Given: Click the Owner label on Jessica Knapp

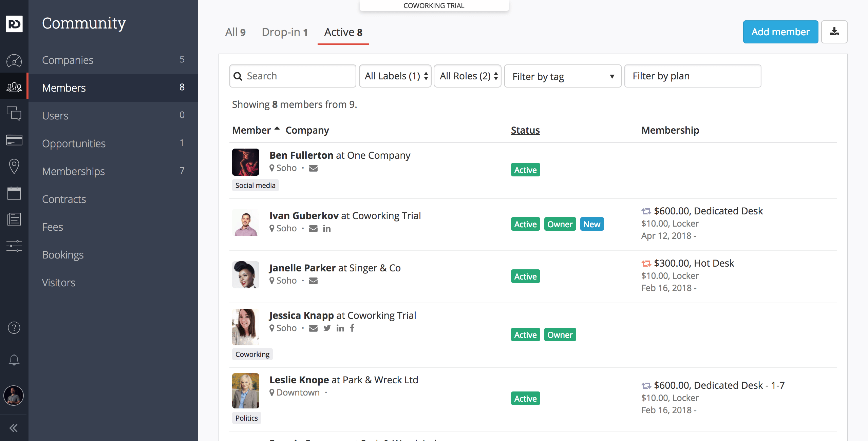Looking at the screenshot, I should 560,335.
